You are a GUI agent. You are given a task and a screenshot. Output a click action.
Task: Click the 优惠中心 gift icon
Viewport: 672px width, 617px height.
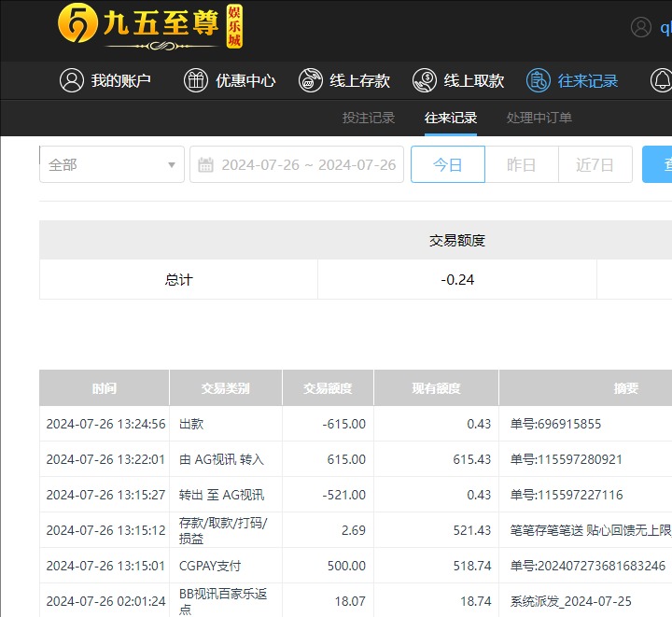(196, 81)
